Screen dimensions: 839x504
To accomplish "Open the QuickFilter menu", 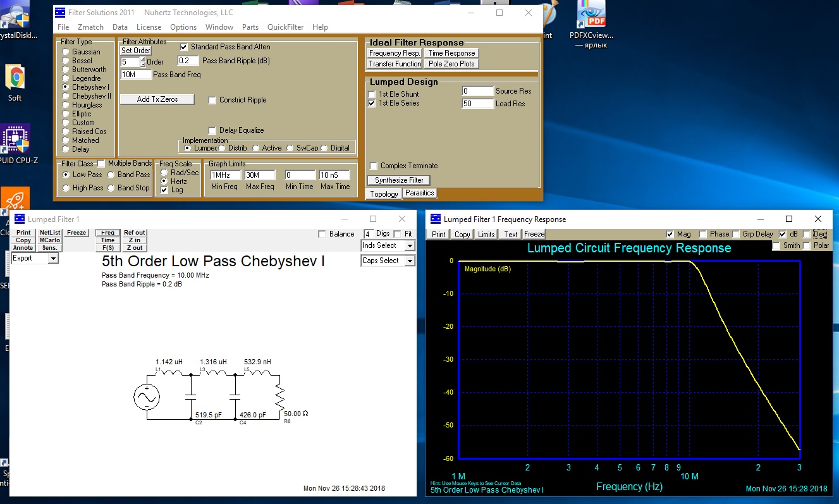I will click(285, 27).
